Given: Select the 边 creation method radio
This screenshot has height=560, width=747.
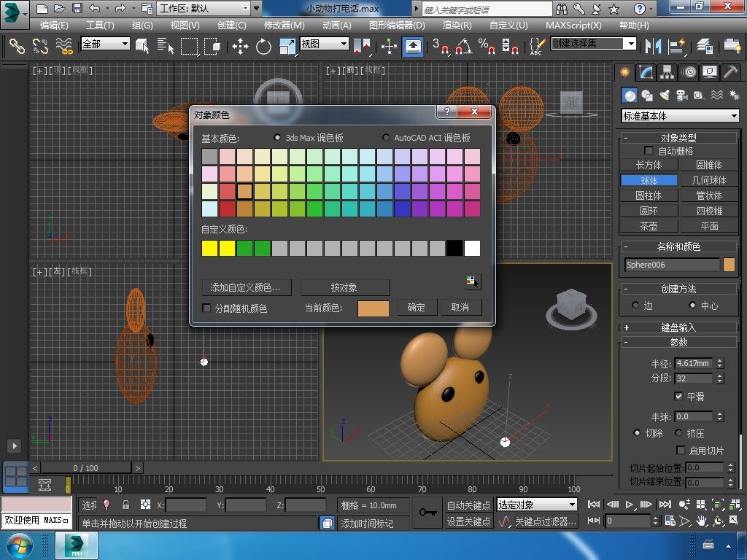Looking at the screenshot, I should click(x=635, y=306).
